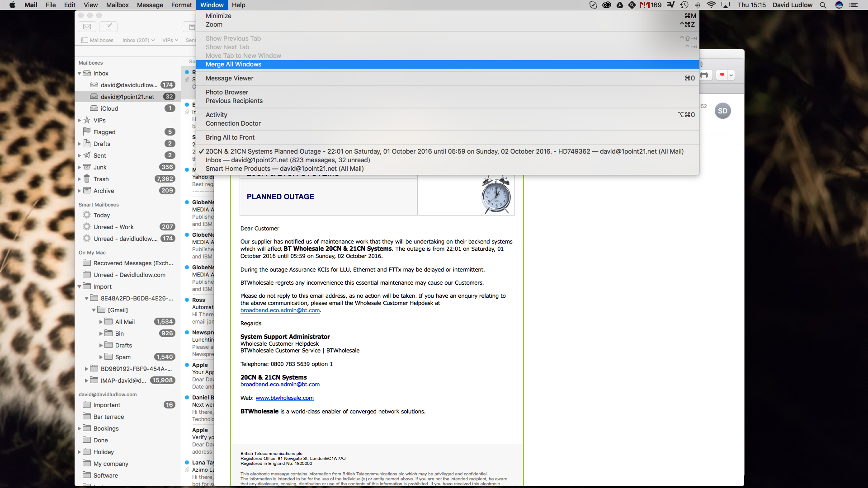Switch to Inbox david@1point21.net window
Image resolution: width=868 pixels, height=488 pixels.
(448, 160)
